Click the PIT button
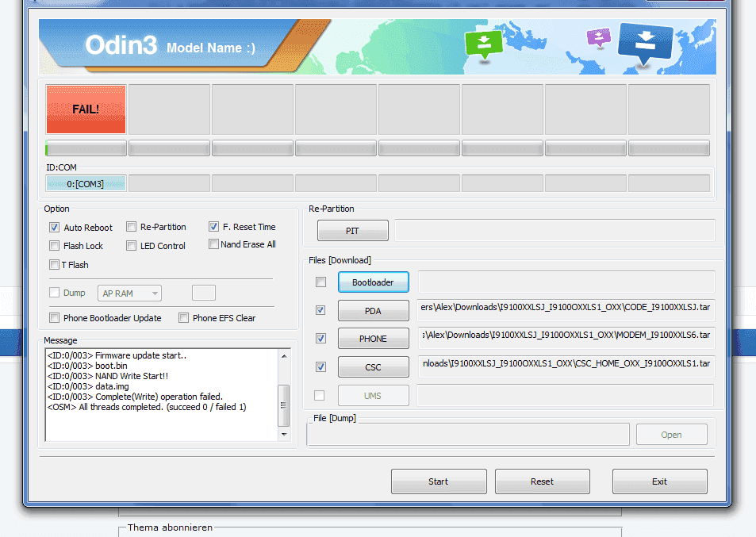 click(x=353, y=230)
